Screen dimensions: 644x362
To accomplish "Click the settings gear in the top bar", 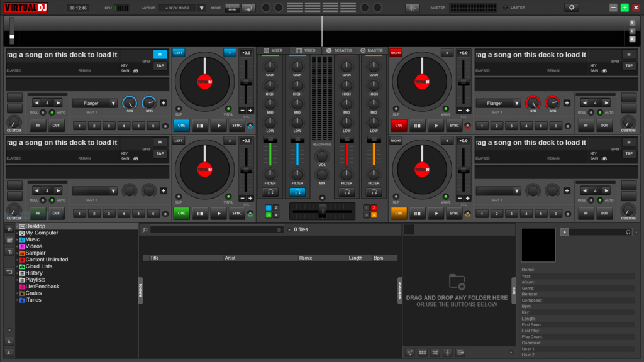I will click(x=572, y=7).
